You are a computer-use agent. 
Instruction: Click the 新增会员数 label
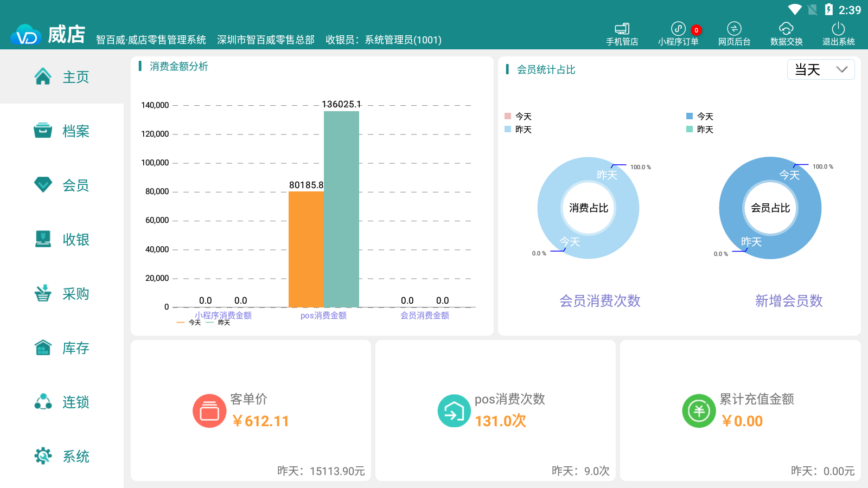[x=789, y=301]
